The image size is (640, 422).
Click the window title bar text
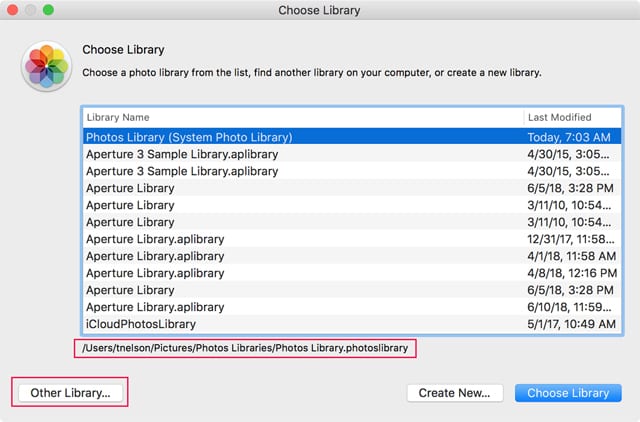click(x=320, y=11)
